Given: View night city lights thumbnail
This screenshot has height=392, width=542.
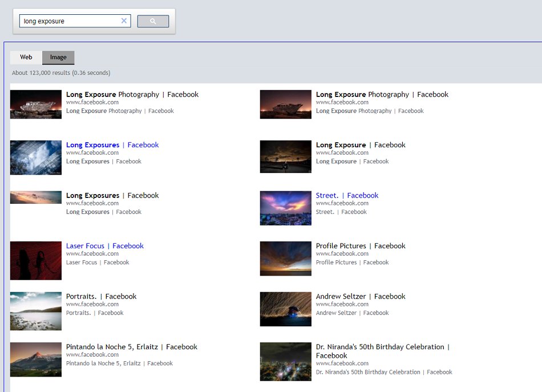Looking at the screenshot, I should [285, 362].
